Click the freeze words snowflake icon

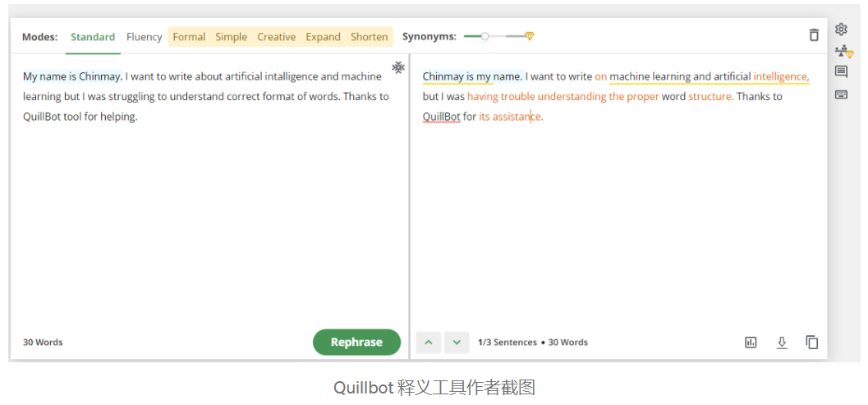coord(398,67)
